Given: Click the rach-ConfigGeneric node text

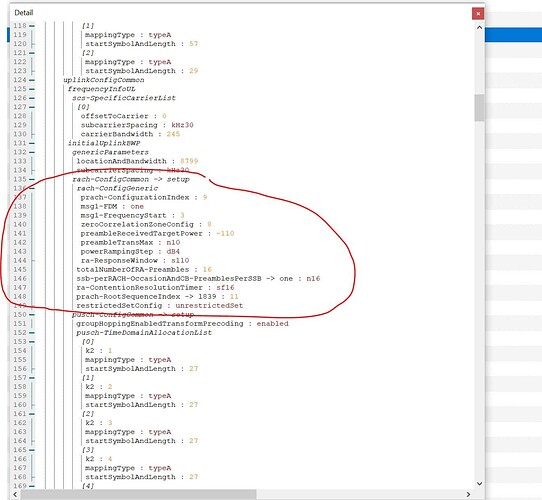Looking at the screenshot, I should (117, 188).
